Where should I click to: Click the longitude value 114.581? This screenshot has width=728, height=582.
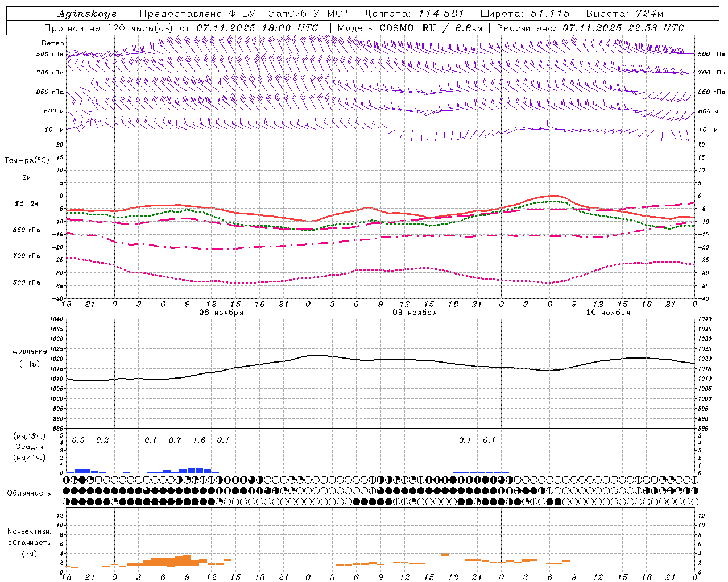[x=441, y=14]
